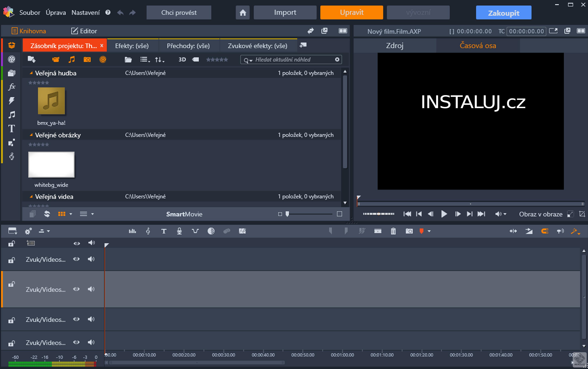Delete selection with the trash can icon
588x369 pixels.
[x=393, y=231]
